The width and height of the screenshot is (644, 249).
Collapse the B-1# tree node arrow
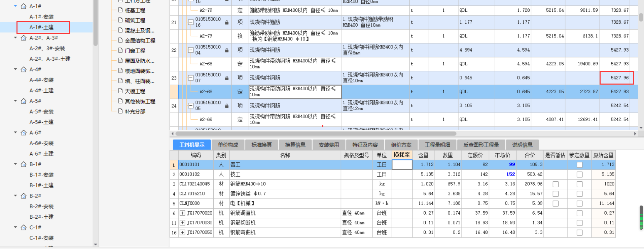15,164
